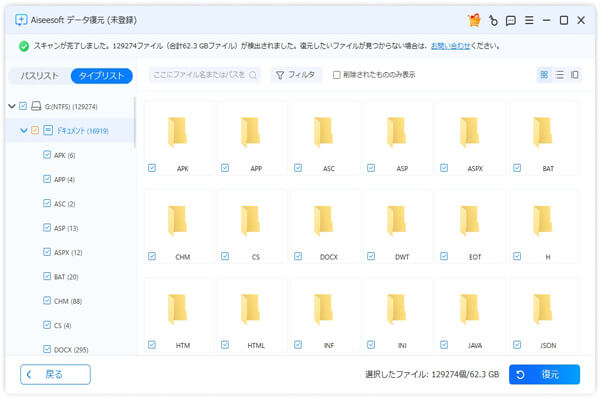Screen dimensions: 600x398
Task: Switch to パスリスト tab
Action: [39, 75]
